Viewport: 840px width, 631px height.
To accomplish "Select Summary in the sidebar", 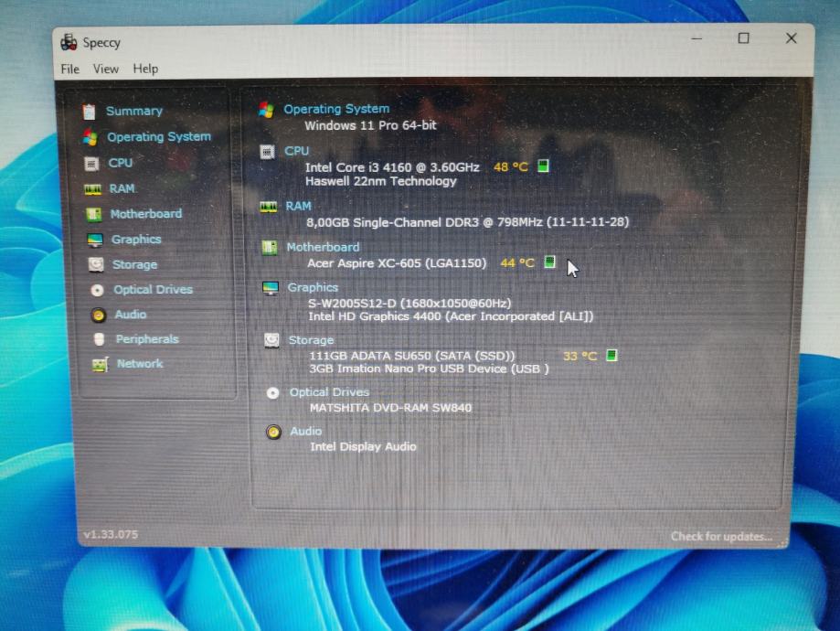I will (x=134, y=111).
